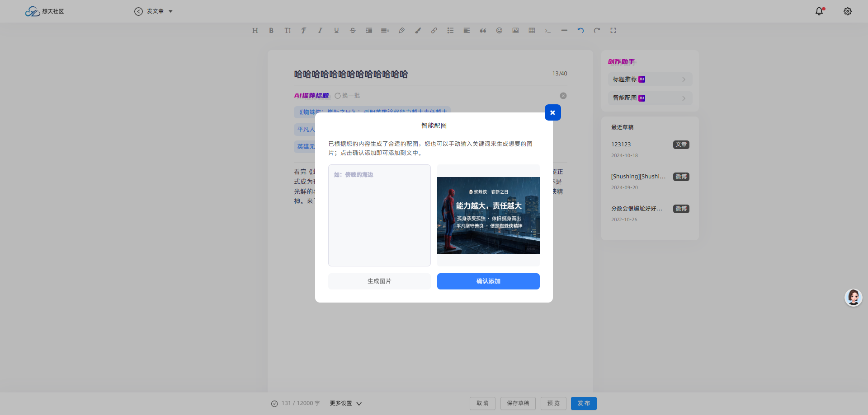Image resolution: width=868 pixels, height=415 pixels.
Task: Click the 想天社区 logo
Action: pyautogui.click(x=44, y=11)
